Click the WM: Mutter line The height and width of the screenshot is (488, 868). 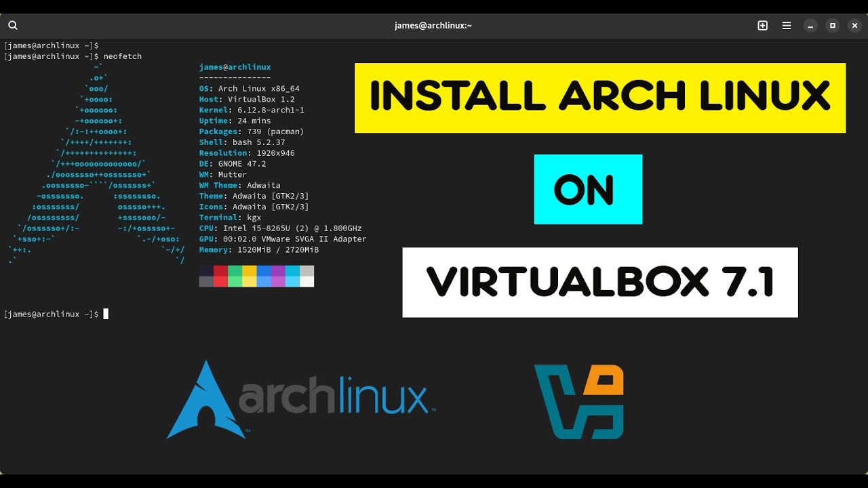pos(223,174)
